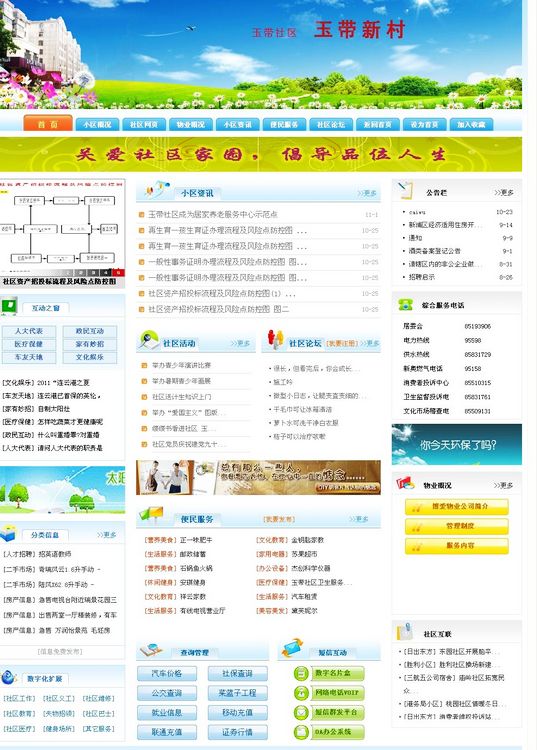Click the green telephone icon beside 综合服务电话
The height and width of the screenshot is (750, 537).
405,304
